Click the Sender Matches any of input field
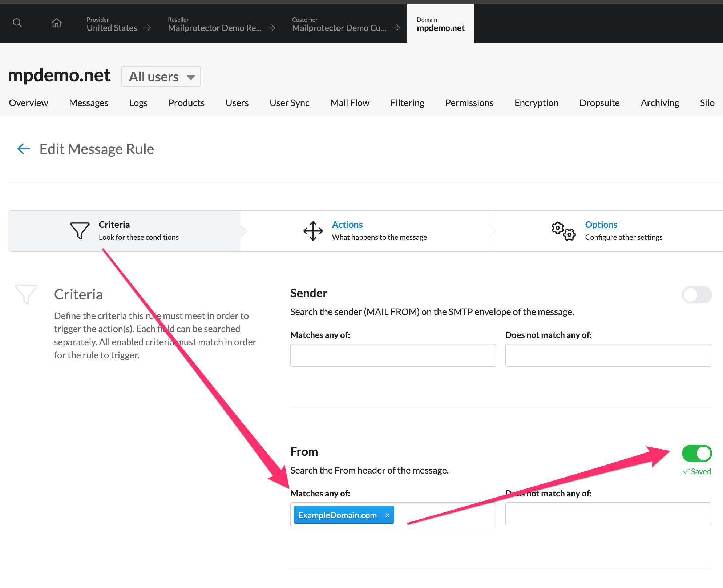The image size is (723, 588). click(x=393, y=355)
